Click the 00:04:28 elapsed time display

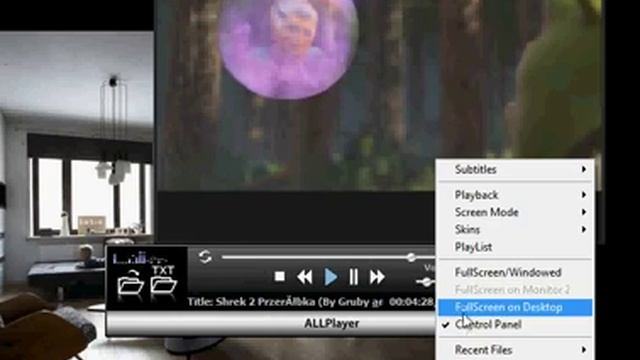point(411,302)
